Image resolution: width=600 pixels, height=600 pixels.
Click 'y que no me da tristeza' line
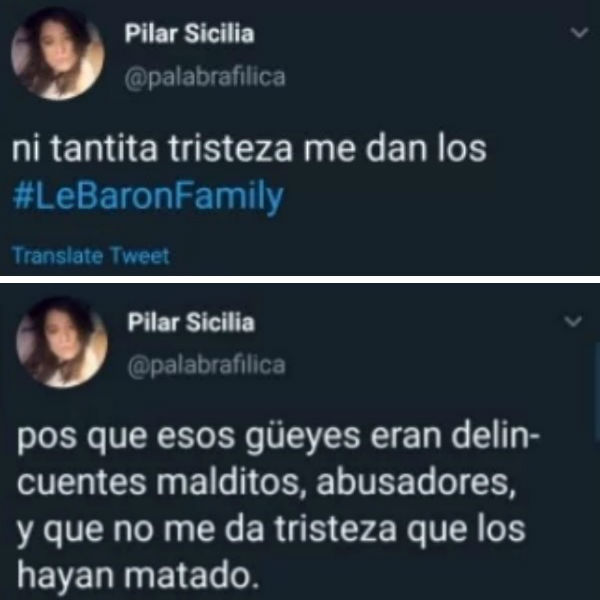pos(207,530)
